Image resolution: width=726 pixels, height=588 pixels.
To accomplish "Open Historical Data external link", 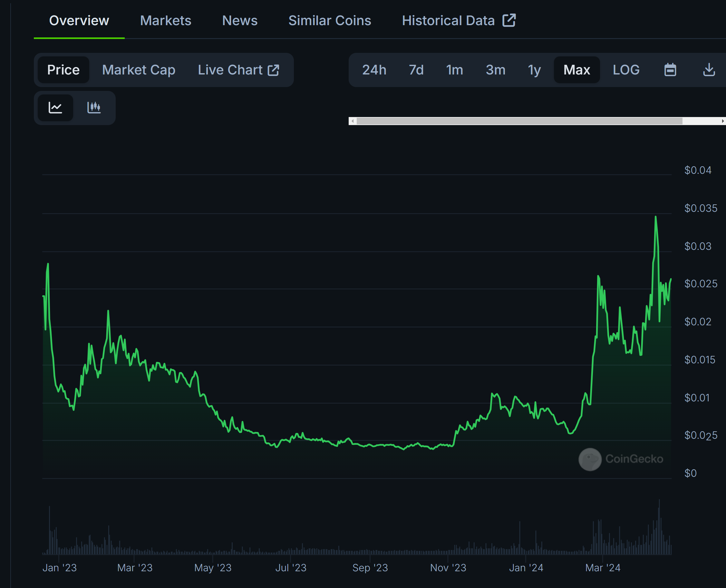I will tap(458, 21).
